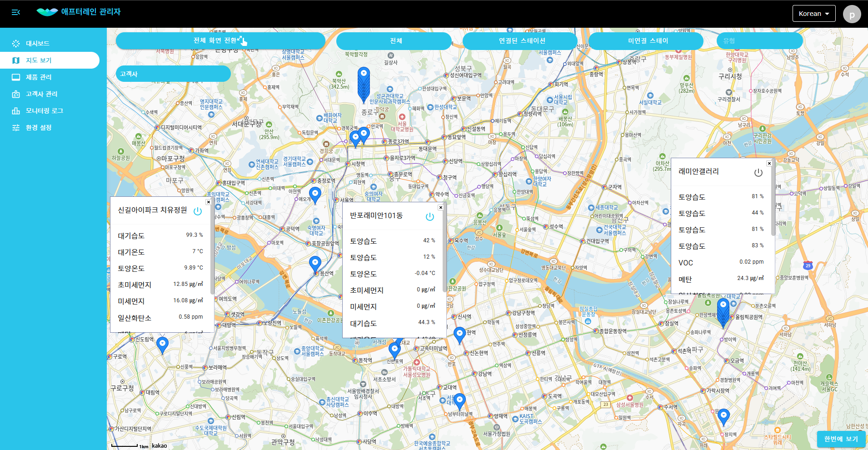
Task: Open the 고객사 dropdown
Action: 173,74
